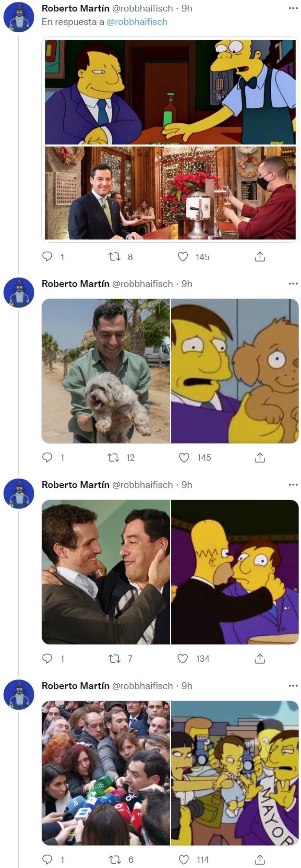Open more options on the first tweet

[293, 8]
